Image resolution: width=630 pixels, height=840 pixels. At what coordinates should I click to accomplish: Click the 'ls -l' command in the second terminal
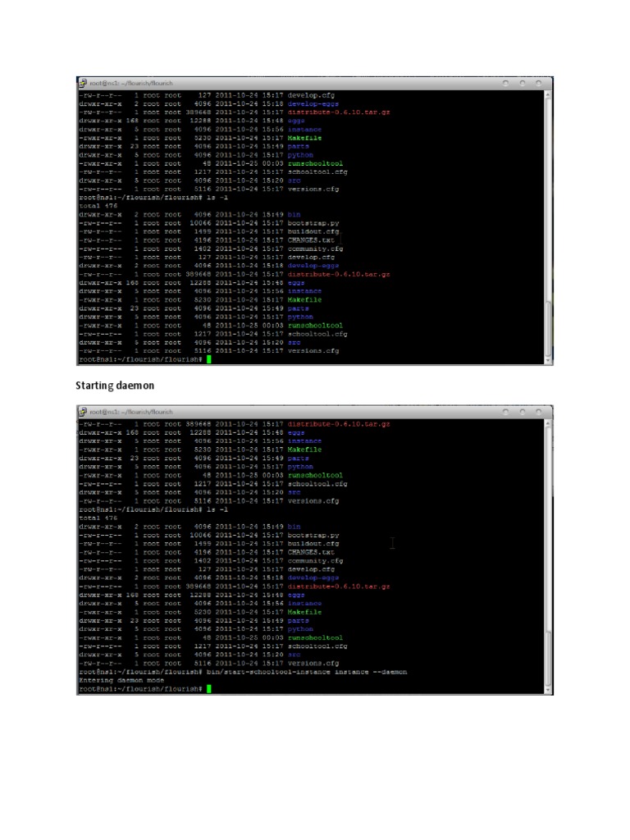tap(217, 509)
